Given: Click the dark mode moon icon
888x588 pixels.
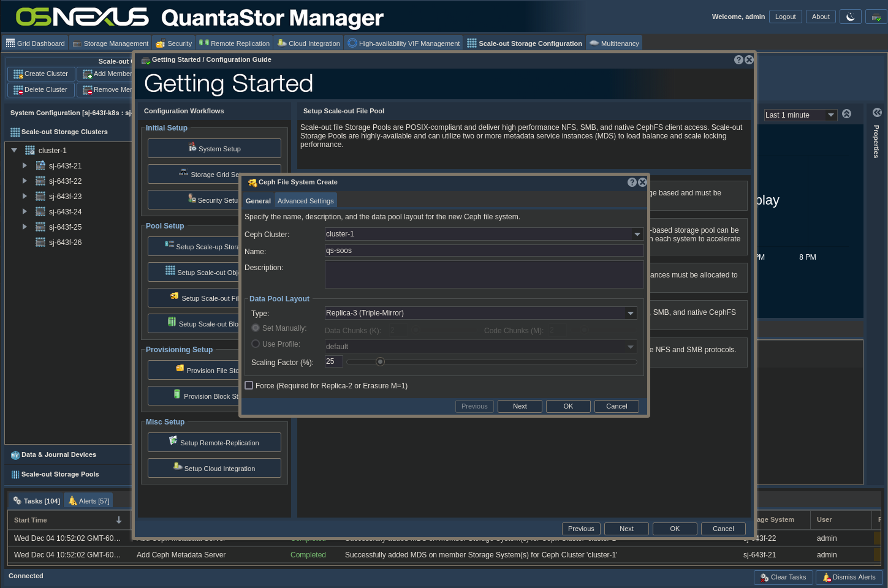Looking at the screenshot, I should (850, 17).
